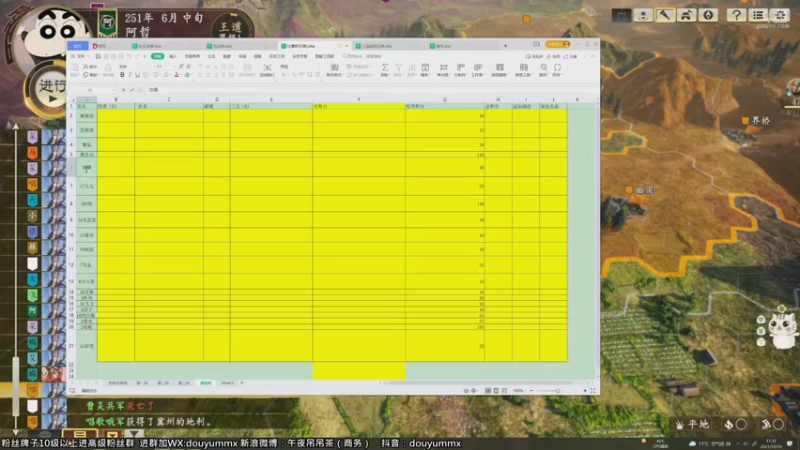This screenshot has width=800, height=450.
Task: Click the Save icon in quick access toolbar
Action: click(x=98, y=56)
